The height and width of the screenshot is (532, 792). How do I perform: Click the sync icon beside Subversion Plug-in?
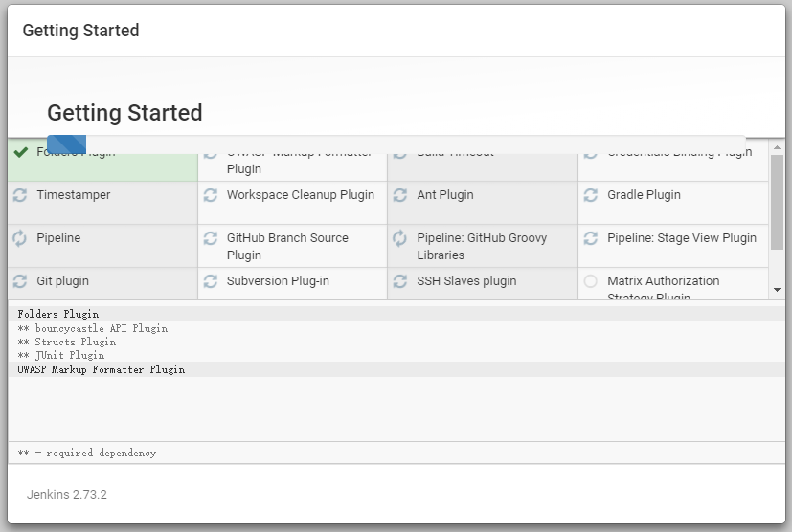click(211, 281)
